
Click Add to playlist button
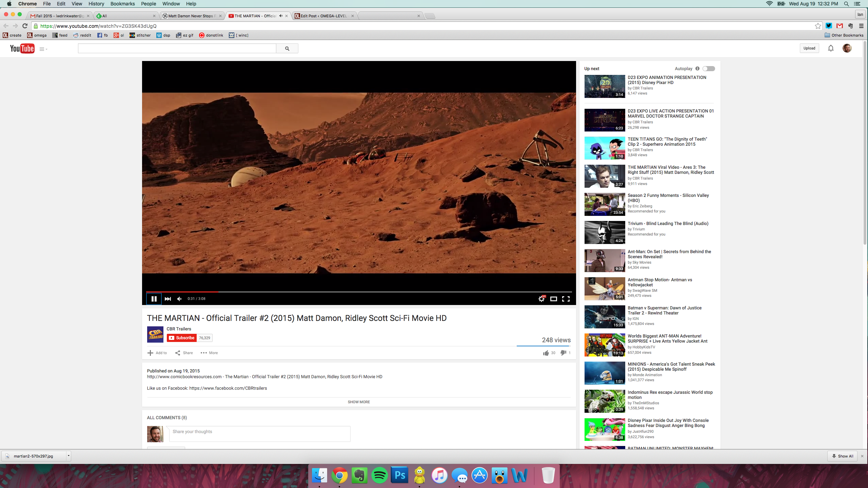(157, 353)
